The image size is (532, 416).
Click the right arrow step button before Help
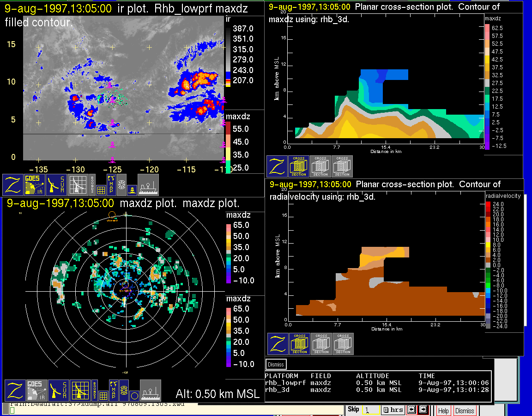(x=423, y=410)
